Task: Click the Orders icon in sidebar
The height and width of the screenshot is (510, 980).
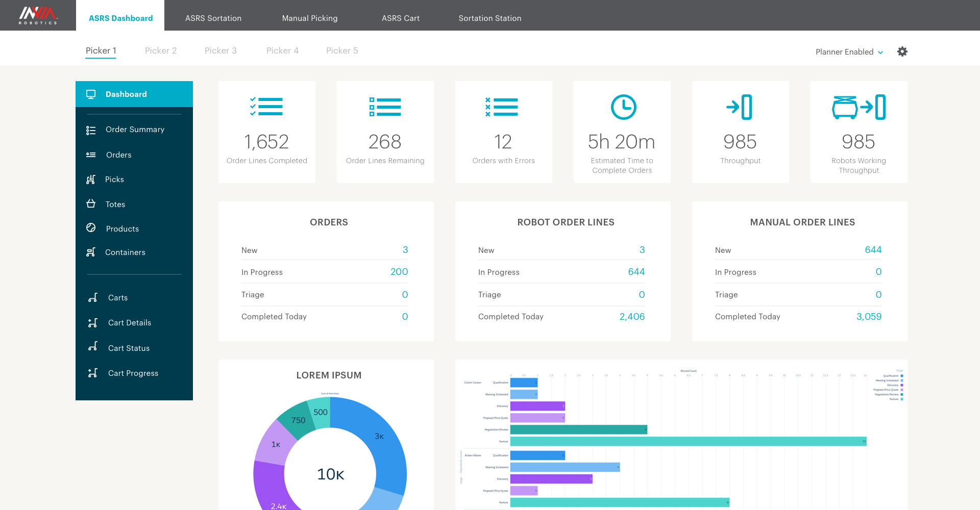Action: (x=91, y=155)
